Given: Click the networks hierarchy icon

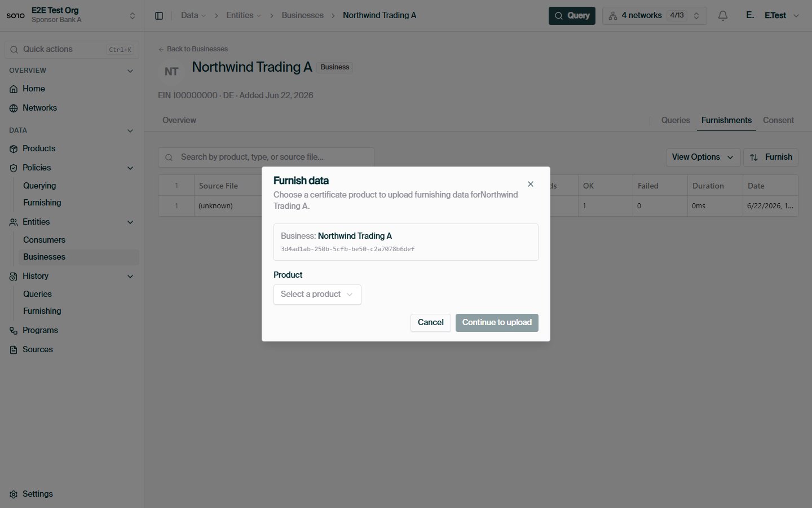Looking at the screenshot, I should [613, 16].
